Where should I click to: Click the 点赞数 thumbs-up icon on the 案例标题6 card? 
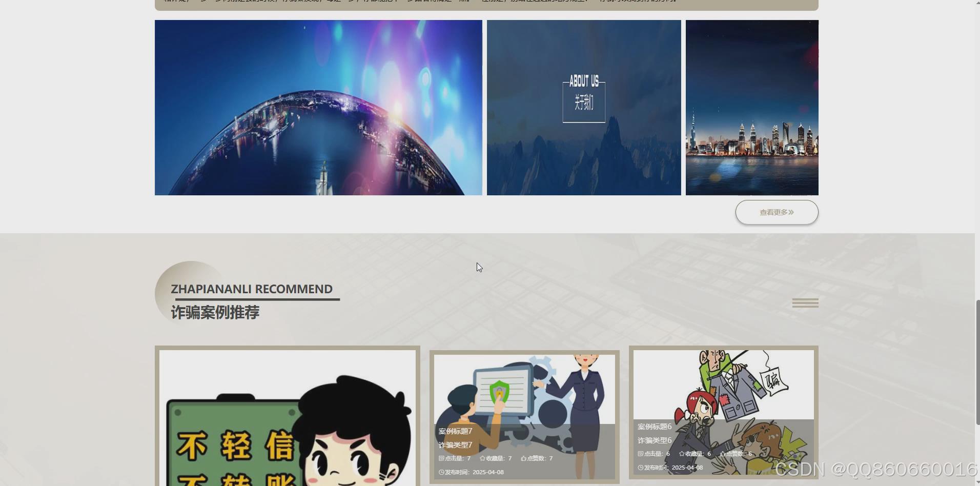click(723, 454)
